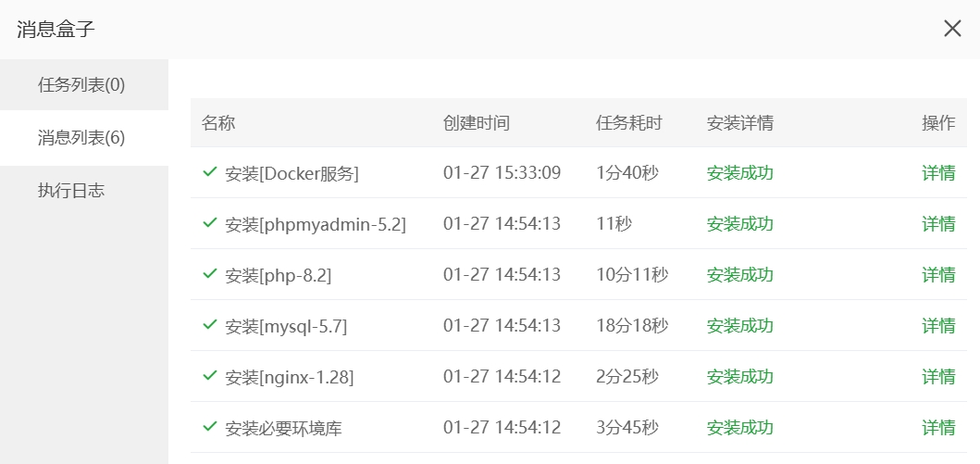Click the green check beside 安装[mysql-5.7]
This screenshot has width=980, height=464.
coord(210,325)
